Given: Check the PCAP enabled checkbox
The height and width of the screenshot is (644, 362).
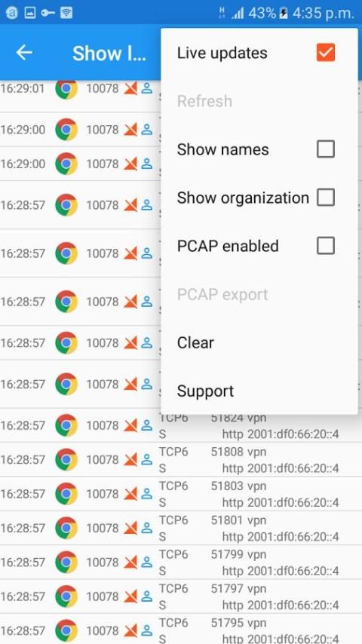Looking at the screenshot, I should click(x=326, y=246).
